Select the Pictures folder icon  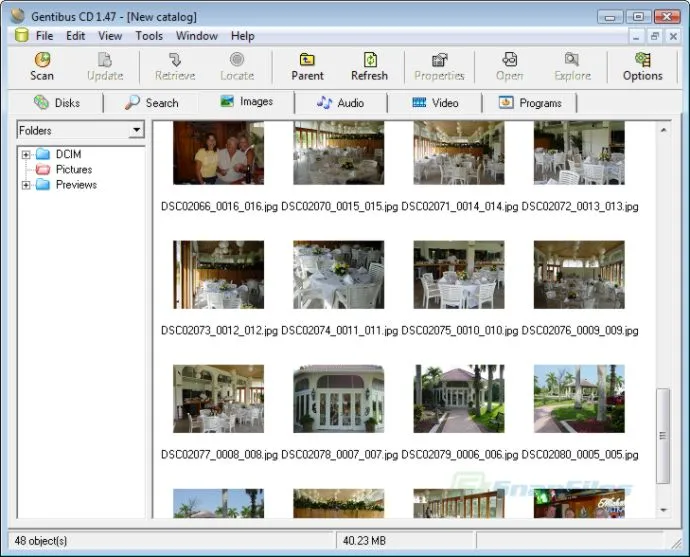point(43,169)
